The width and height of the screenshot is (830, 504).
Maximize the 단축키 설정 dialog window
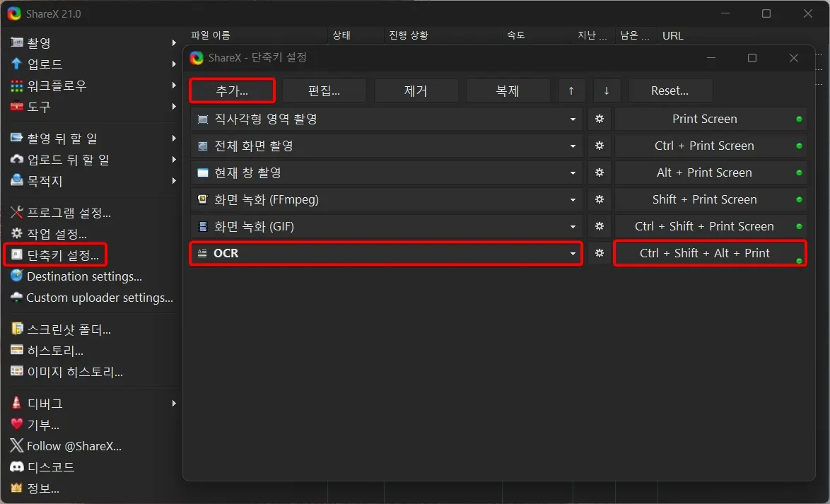[x=752, y=58]
